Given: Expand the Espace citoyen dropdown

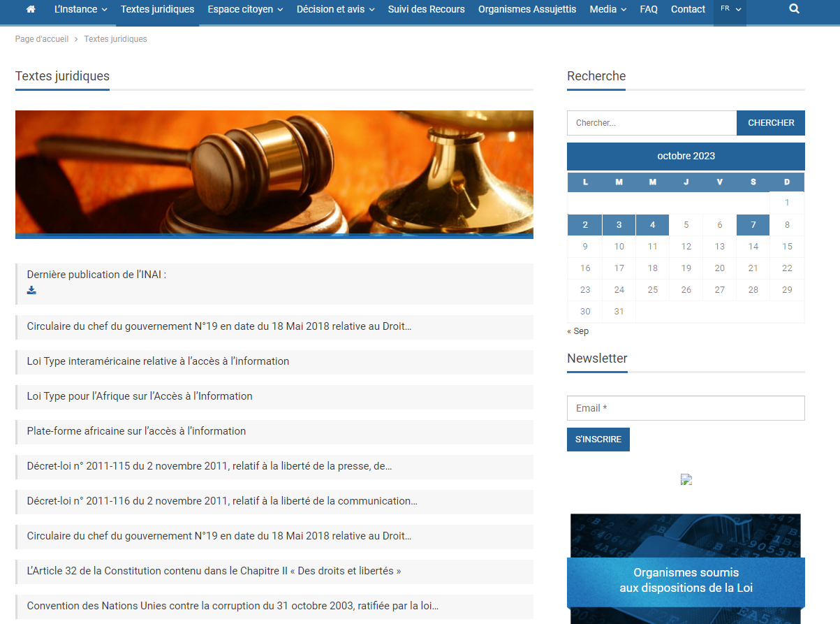Looking at the screenshot, I should 245,10.
